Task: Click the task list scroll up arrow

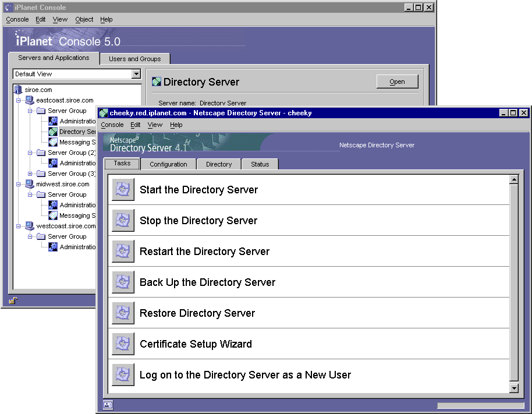Action: [x=514, y=179]
